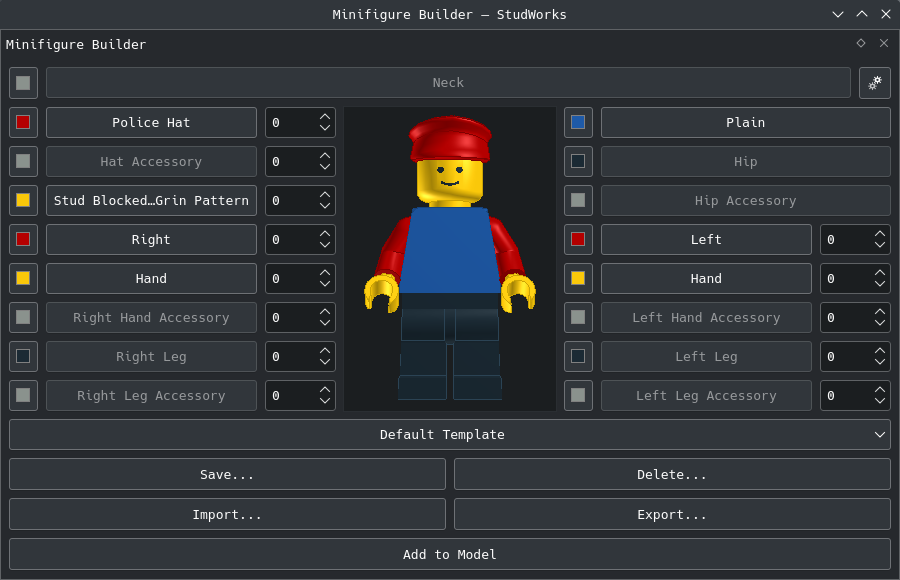
Task: Change the Left Leg Accessory color swatch
Action: pyautogui.click(x=579, y=396)
